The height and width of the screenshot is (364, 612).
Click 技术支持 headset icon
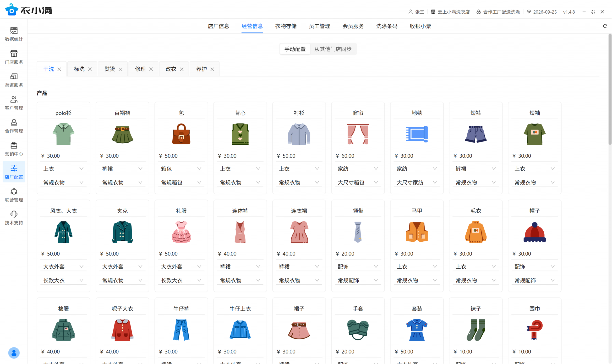tap(14, 214)
